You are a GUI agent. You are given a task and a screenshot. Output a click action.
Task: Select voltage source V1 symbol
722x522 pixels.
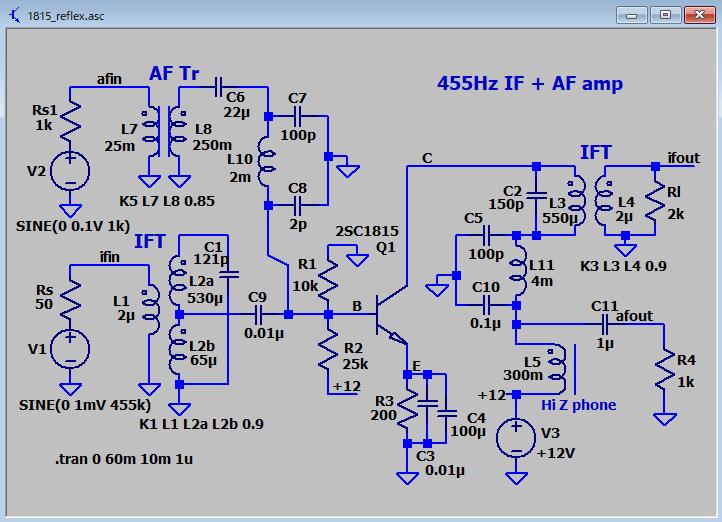coord(70,348)
